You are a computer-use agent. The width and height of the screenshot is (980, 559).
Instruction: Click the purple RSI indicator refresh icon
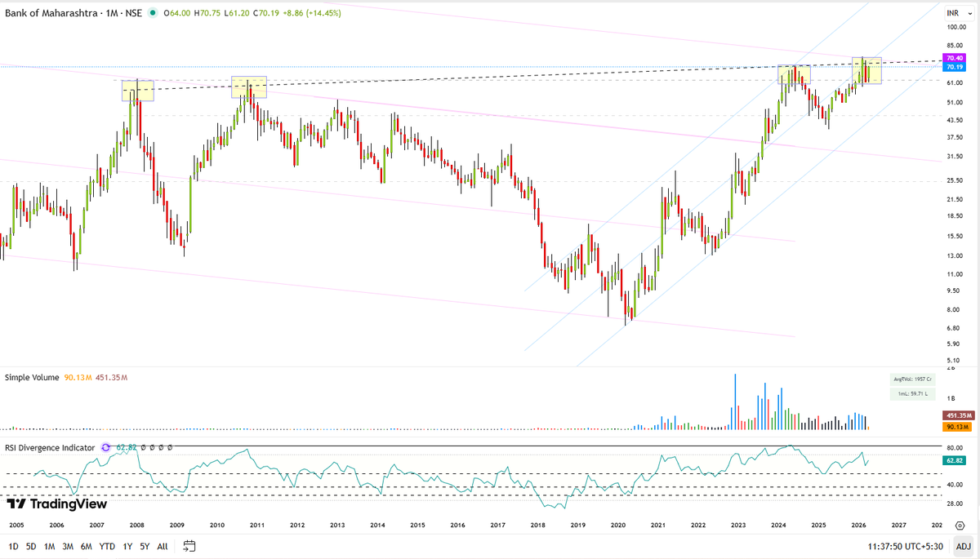(105, 447)
